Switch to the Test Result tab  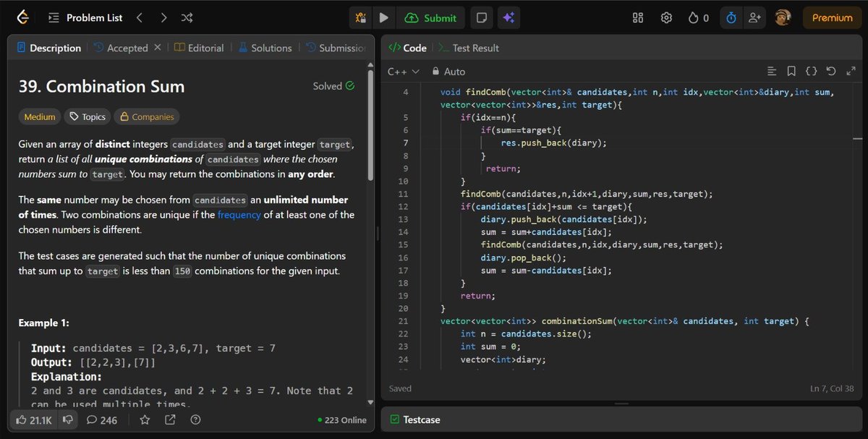pyautogui.click(x=469, y=48)
